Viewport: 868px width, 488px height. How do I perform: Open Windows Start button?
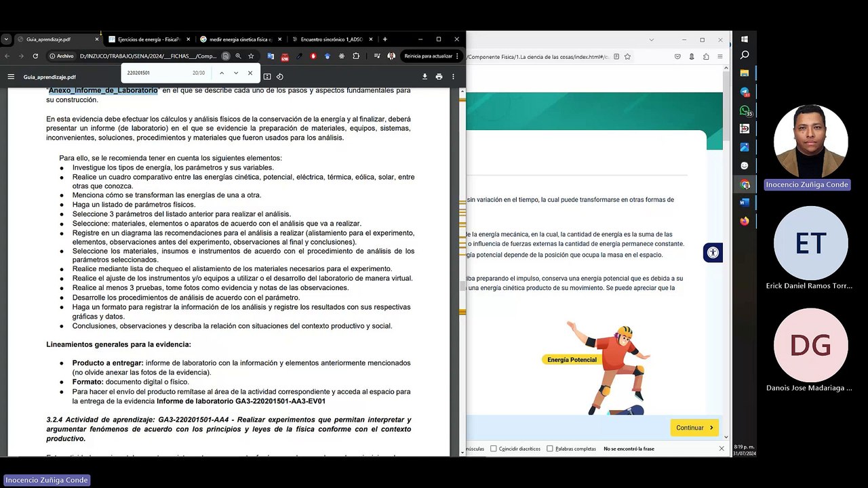point(745,39)
